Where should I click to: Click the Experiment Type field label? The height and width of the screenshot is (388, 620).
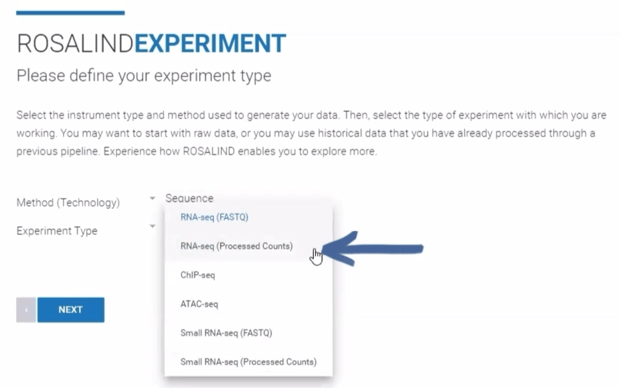pyautogui.click(x=57, y=231)
